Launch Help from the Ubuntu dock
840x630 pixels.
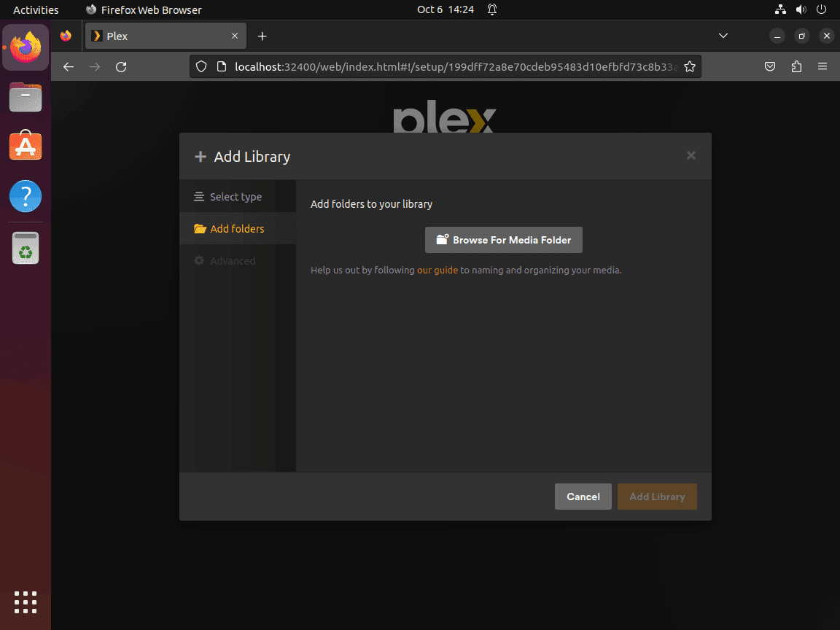coord(26,195)
